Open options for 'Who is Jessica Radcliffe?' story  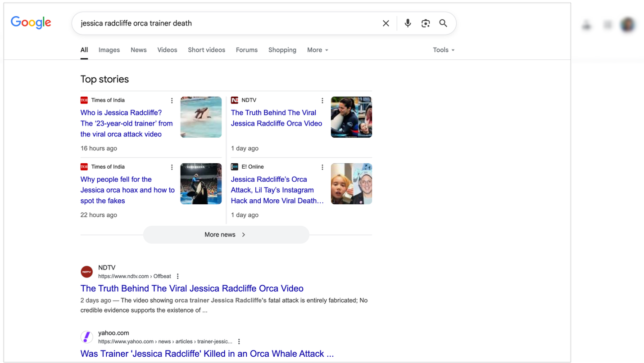172,101
